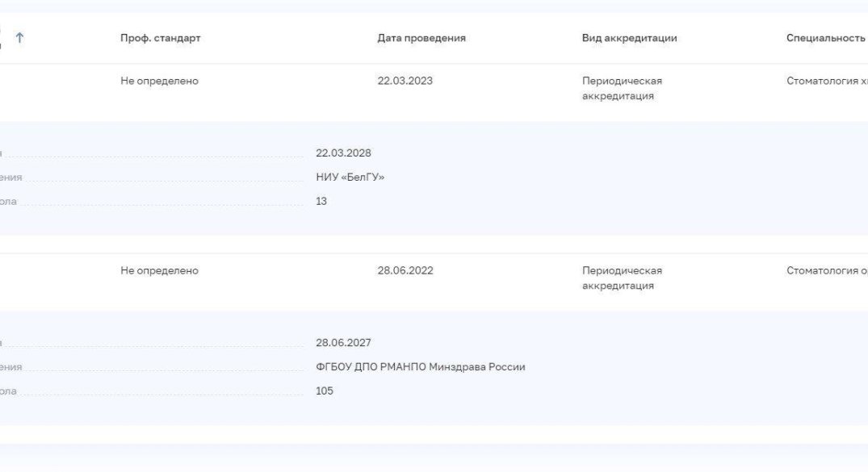The width and height of the screenshot is (868, 472).
Task: Select the НИУ «БелГУ» organization value
Action: tap(350, 177)
